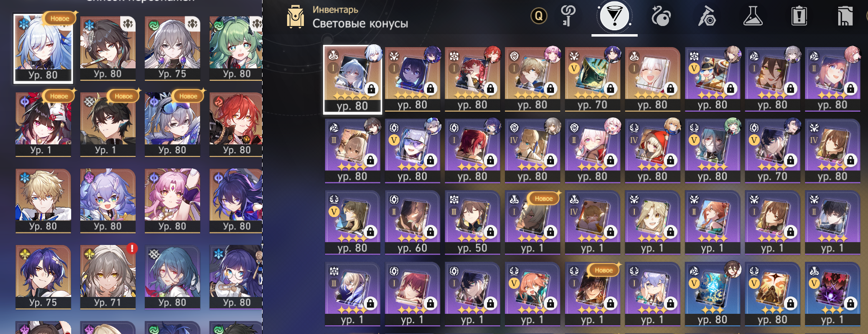Open the key-shaped upgrade materials tab
868x334 pixels.
click(x=568, y=16)
